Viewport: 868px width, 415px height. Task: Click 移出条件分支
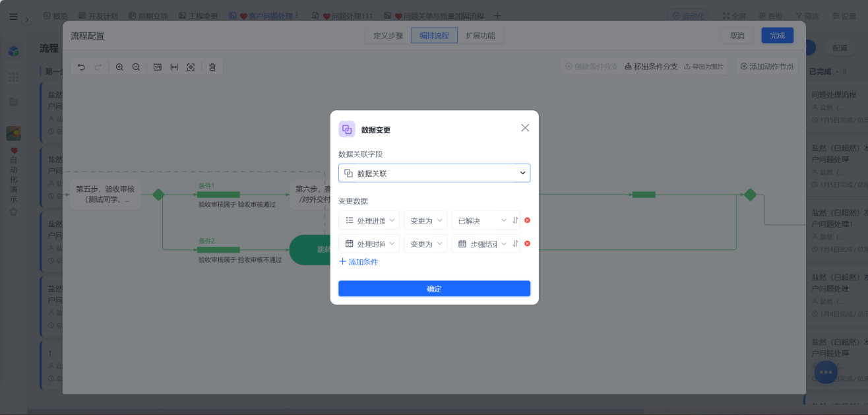click(651, 67)
